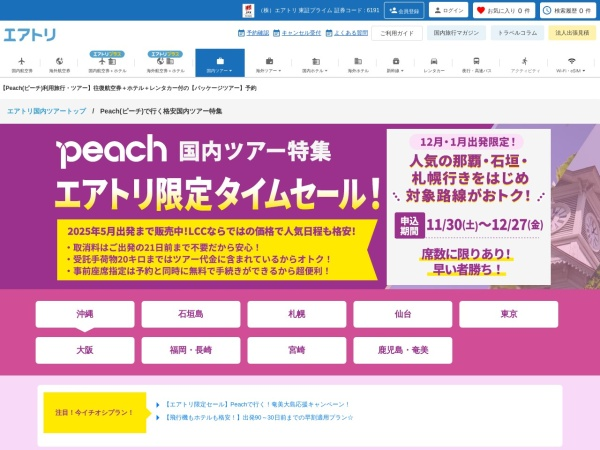Expand the Wi-Fi・eSIM dropdown menu
Viewport: 600px width, 450px height.
[571, 64]
